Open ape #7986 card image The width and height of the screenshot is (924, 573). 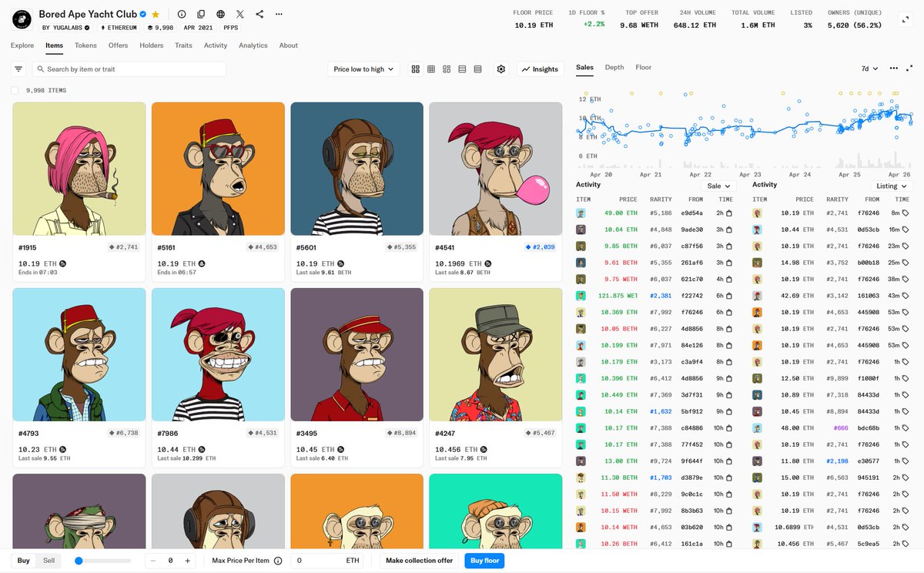point(218,354)
